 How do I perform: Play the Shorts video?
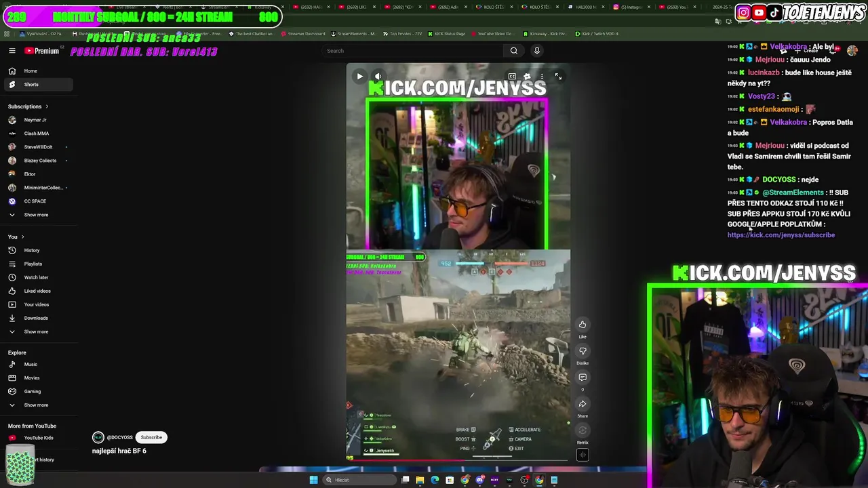(359, 77)
